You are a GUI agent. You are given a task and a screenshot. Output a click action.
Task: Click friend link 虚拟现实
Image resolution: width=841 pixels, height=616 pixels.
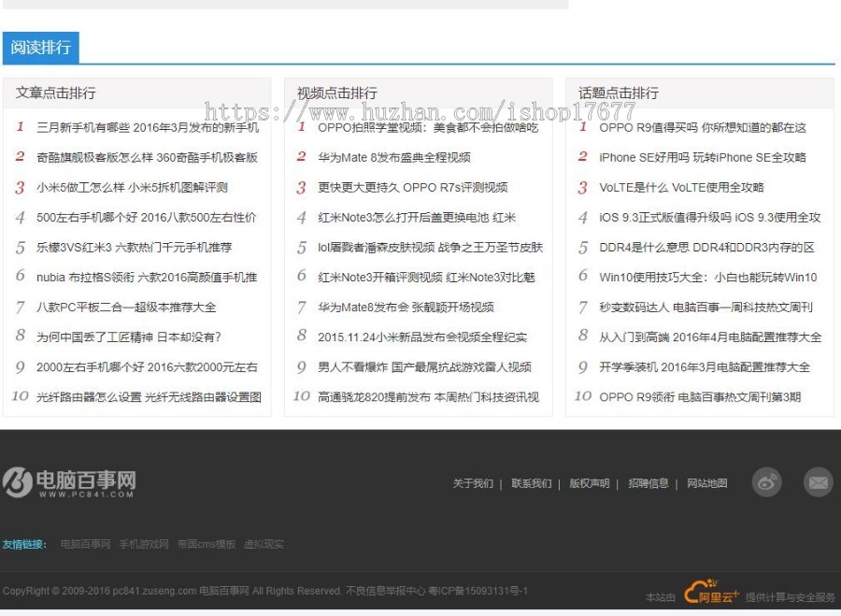(264, 544)
